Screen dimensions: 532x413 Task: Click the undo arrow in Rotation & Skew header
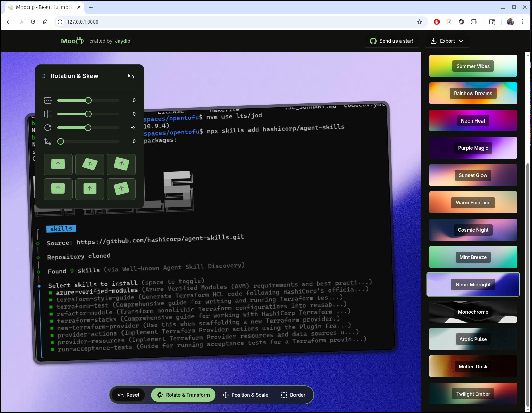pyautogui.click(x=131, y=76)
